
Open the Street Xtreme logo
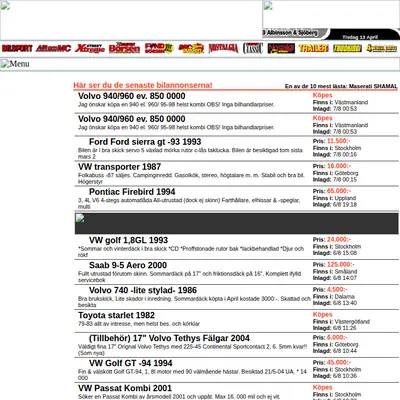(90, 48)
